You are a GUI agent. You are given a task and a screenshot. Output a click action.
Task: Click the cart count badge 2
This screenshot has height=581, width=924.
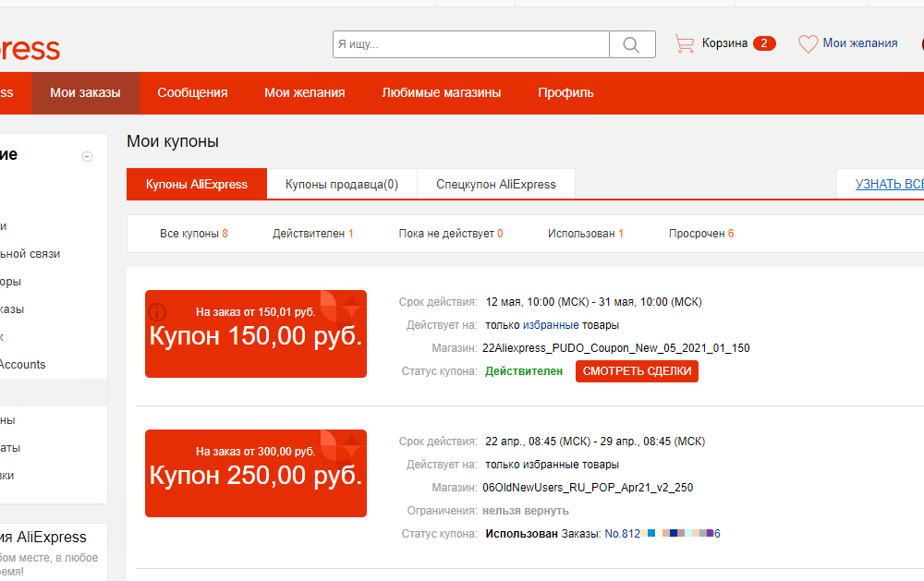(x=764, y=43)
